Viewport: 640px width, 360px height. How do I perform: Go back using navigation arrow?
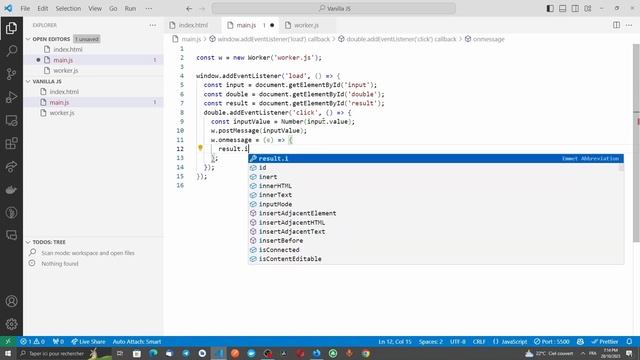click(x=189, y=9)
